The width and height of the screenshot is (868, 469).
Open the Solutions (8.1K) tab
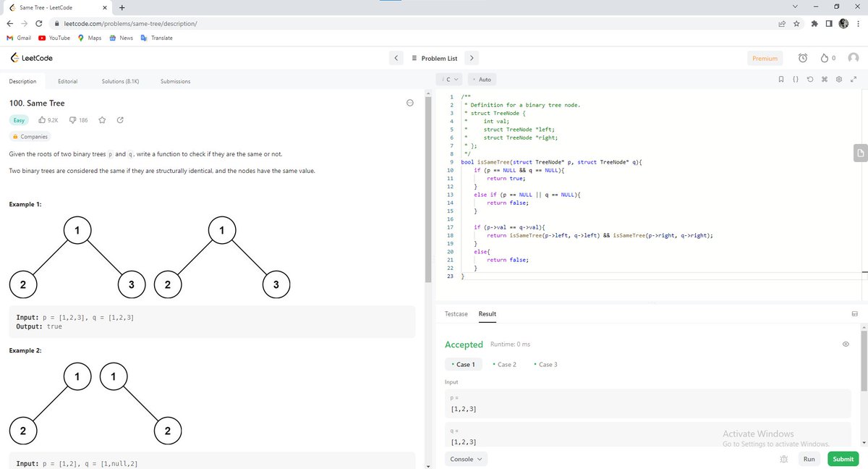click(x=120, y=81)
